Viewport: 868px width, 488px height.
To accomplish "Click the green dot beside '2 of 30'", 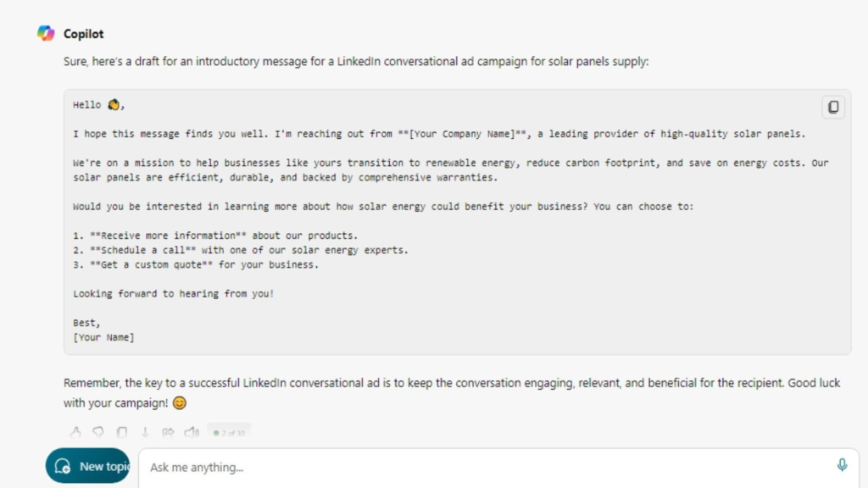I will [x=216, y=432].
